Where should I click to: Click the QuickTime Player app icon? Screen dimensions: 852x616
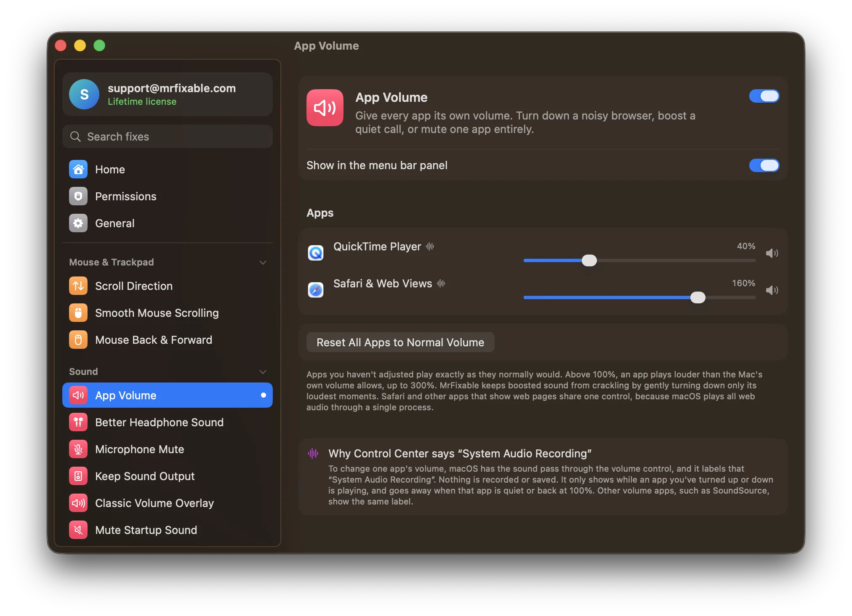point(316,253)
